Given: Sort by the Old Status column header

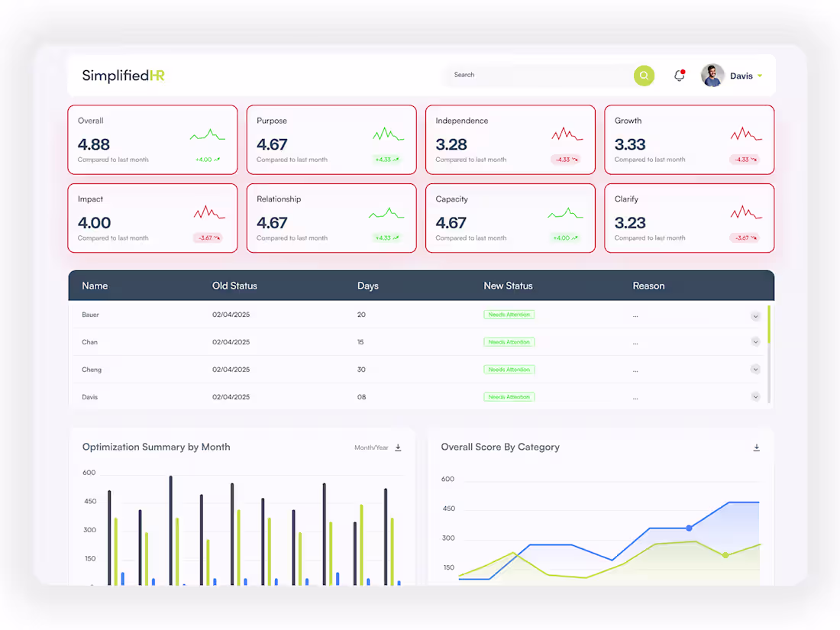Looking at the screenshot, I should tap(234, 286).
